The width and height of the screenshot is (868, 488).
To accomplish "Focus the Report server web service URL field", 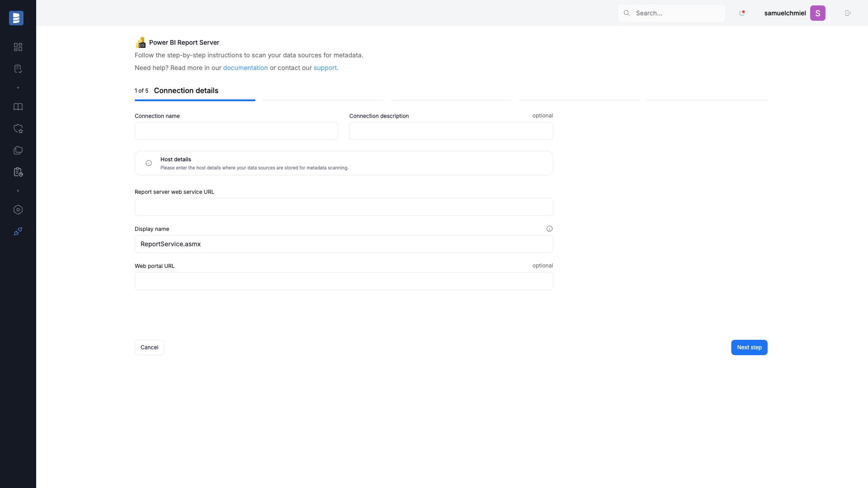I will pyautogui.click(x=344, y=207).
